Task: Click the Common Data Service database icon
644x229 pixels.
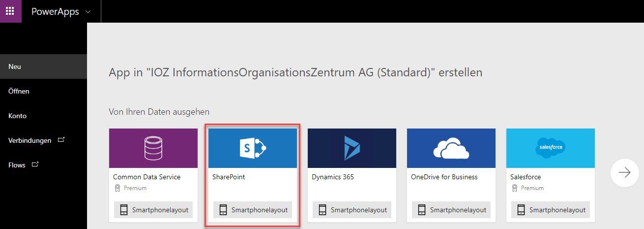Action: (x=153, y=148)
